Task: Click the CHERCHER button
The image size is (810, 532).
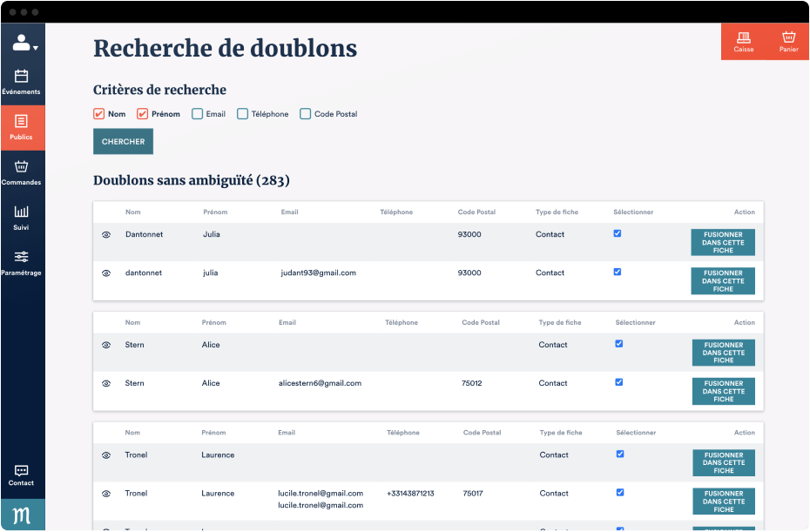Action: [122, 141]
